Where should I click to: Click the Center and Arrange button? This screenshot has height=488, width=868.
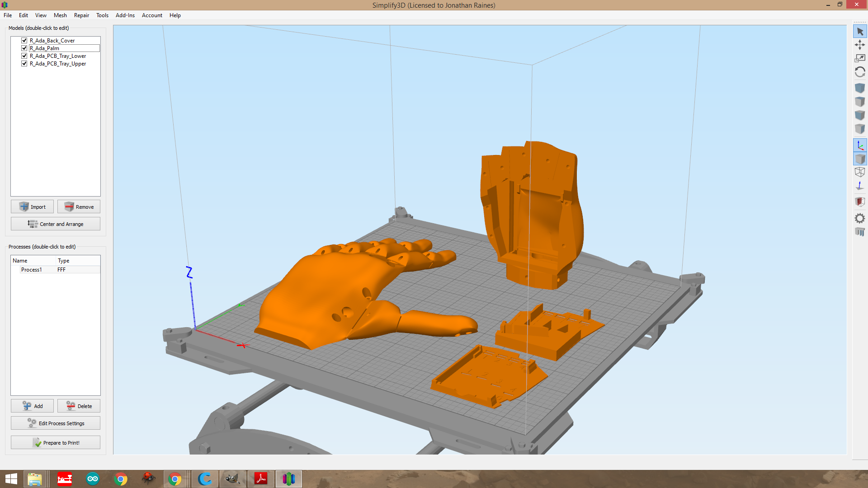pos(55,224)
